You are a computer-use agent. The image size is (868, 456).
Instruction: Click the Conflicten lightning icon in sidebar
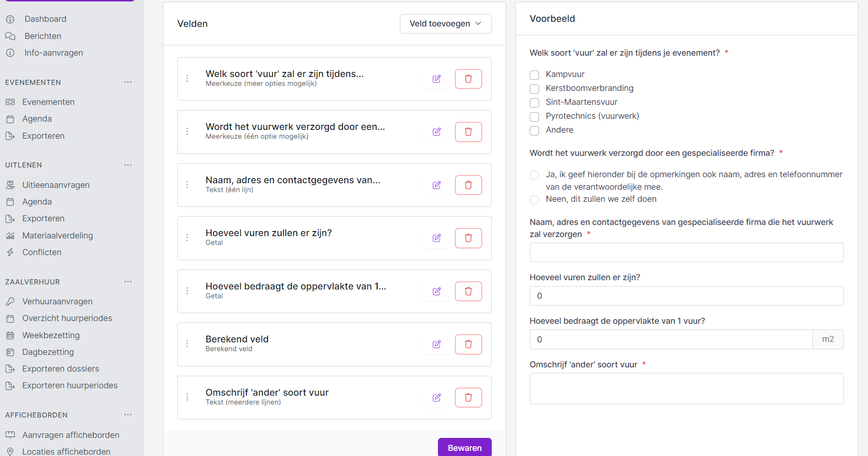[10, 252]
